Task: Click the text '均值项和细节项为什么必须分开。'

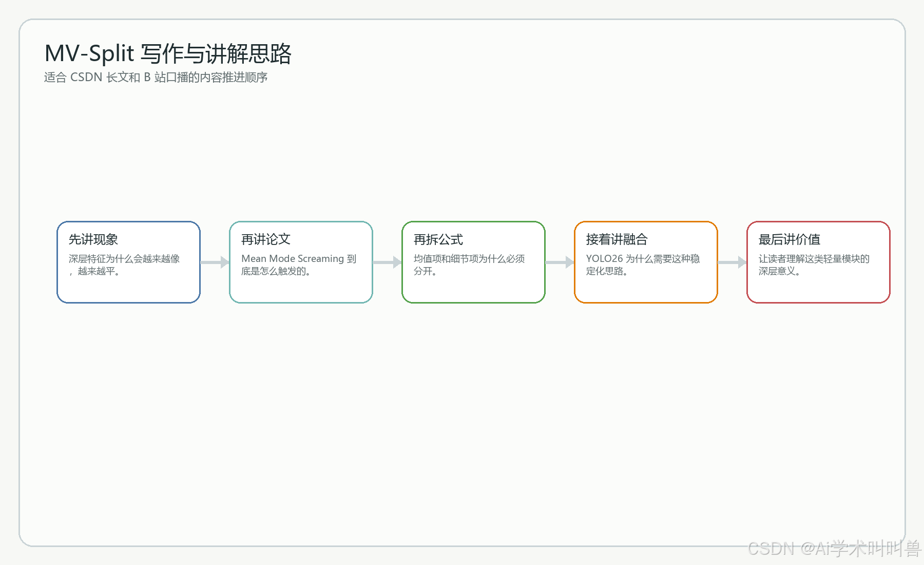Action: click(469, 265)
